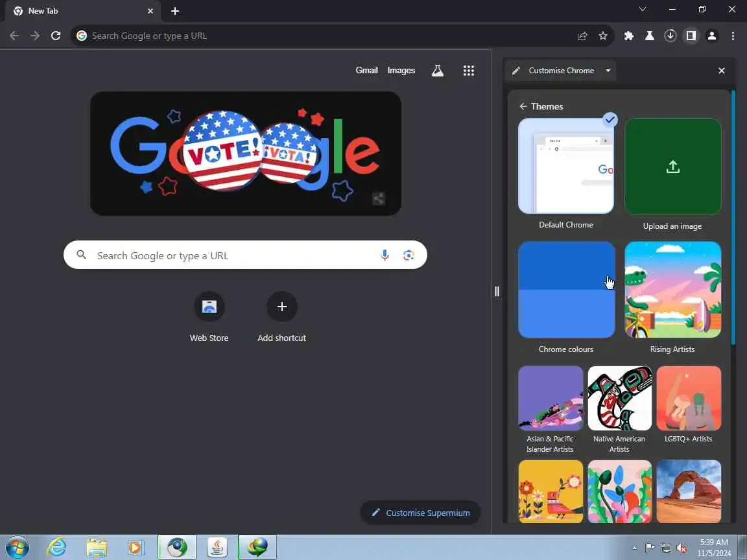The width and height of the screenshot is (747, 560).
Task: Open Asian & Pacific Islander Artists collection
Action: pos(551,398)
